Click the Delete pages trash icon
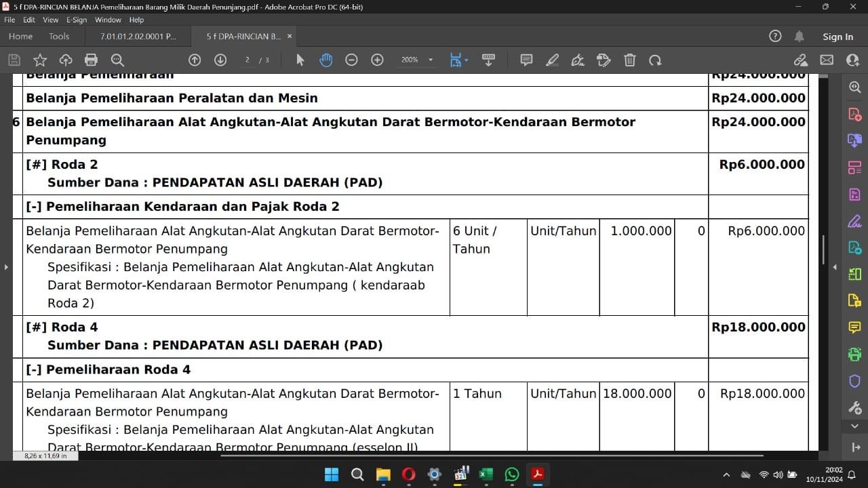The image size is (868, 488). coord(629,60)
